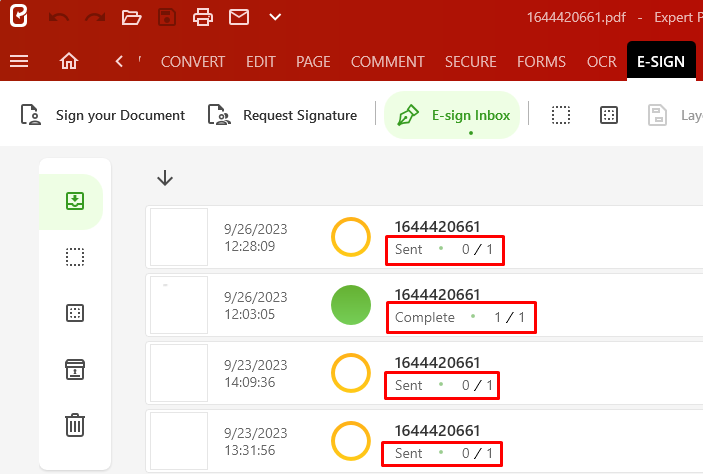Viewport: 703px width, 474px height.
Task: Toggle sort order with down arrow
Action: tap(165, 178)
